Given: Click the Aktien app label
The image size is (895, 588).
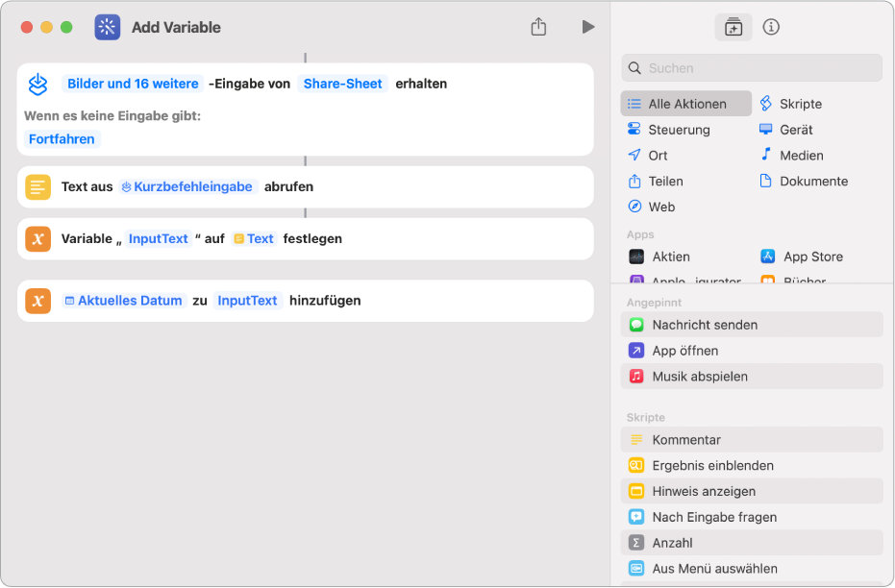Looking at the screenshot, I should [x=671, y=257].
